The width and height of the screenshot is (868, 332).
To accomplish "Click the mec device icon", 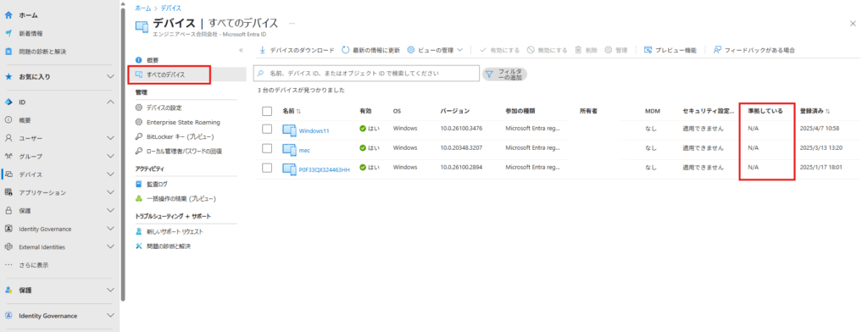I will [290, 149].
